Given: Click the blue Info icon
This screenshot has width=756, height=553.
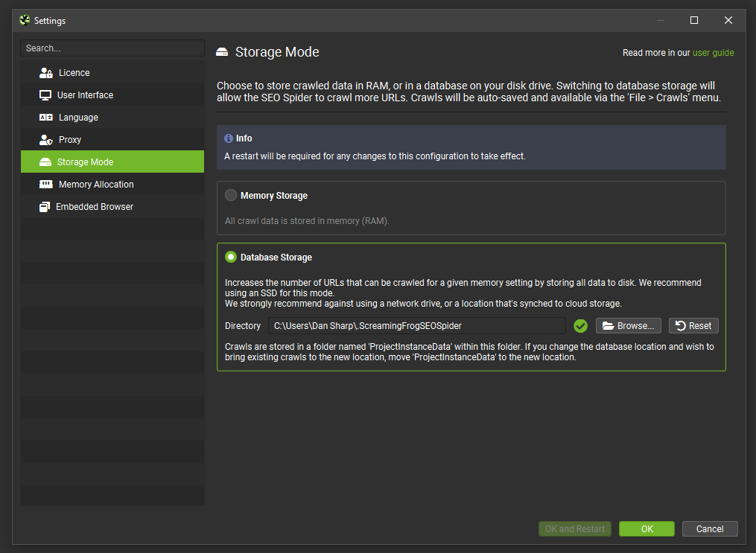Looking at the screenshot, I should [229, 138].
